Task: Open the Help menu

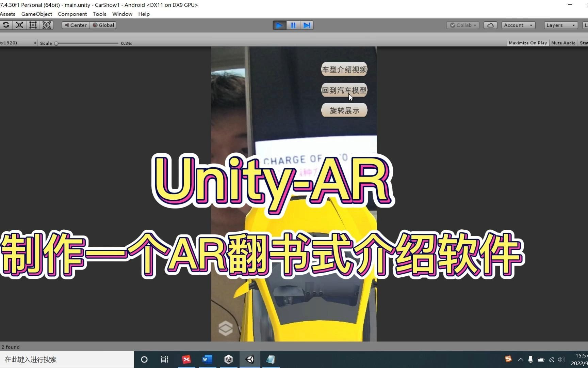Action: pos(144,14)
